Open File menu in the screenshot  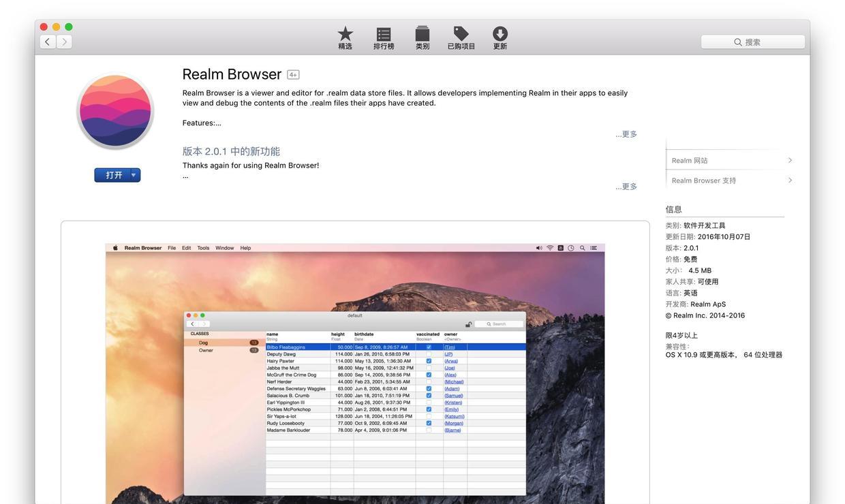pyautogui.click(x=172, y=248)
